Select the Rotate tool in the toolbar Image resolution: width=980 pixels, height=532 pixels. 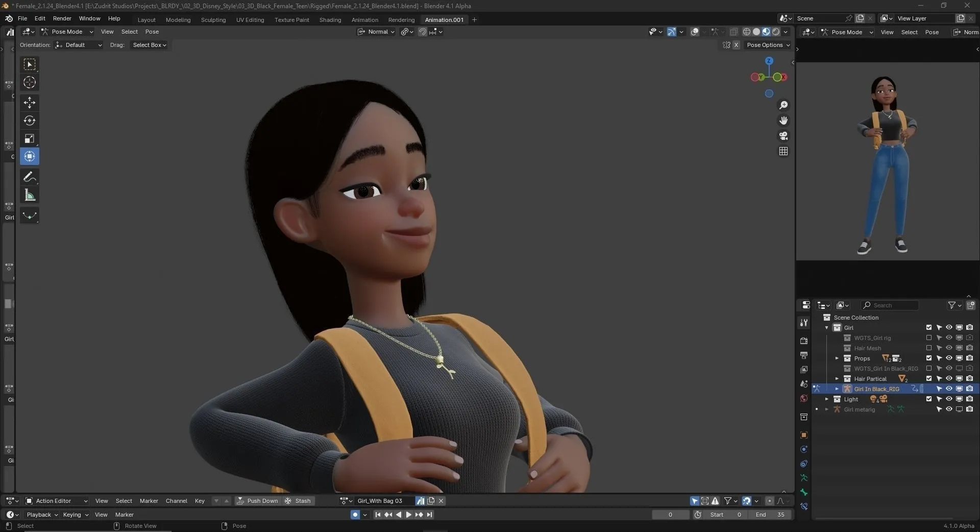[x=29, y=121]
